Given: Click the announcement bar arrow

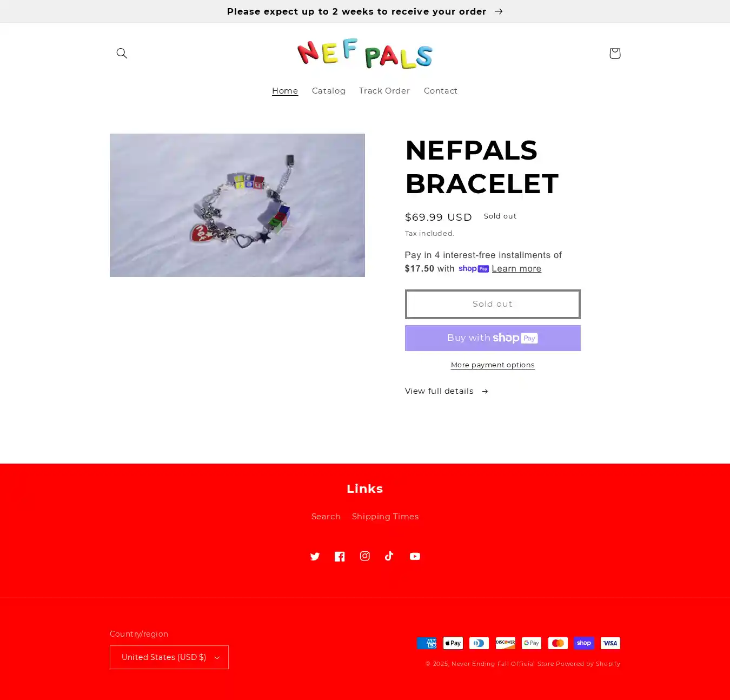Looking at the screenshot, I should (499, 11).
